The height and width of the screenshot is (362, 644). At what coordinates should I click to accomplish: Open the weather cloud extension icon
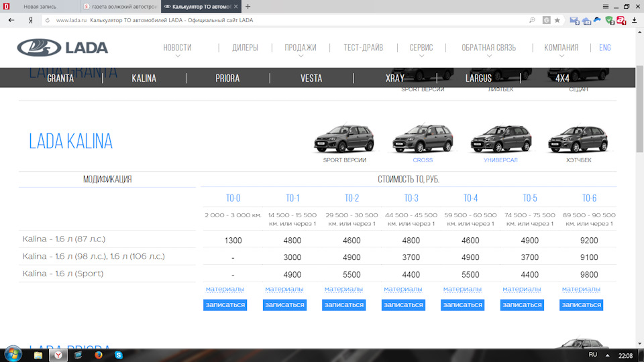586,20
